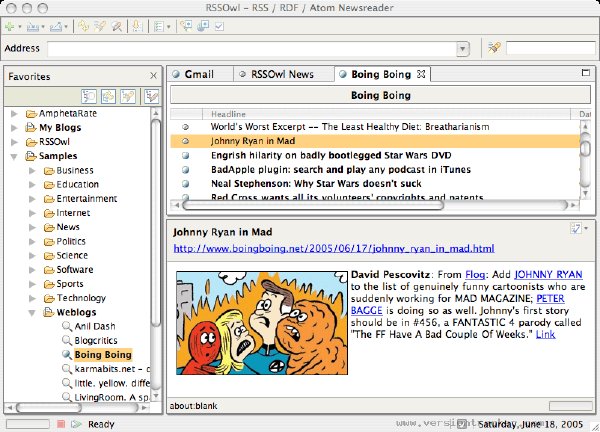This screenshot has width=600, height=432.
Task: Click third Favorites panel toolbar icon
Action: (128, 96)
